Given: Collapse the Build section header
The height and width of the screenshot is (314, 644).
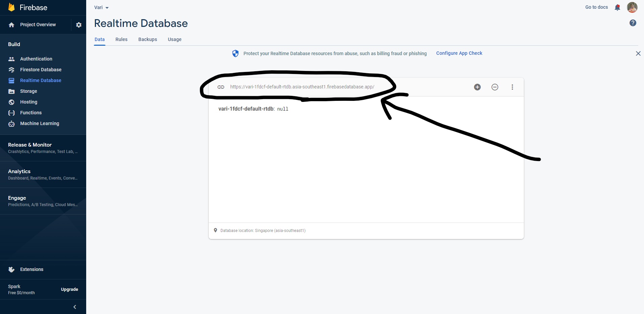Looking at the screenshot, I should click(14, 44).
